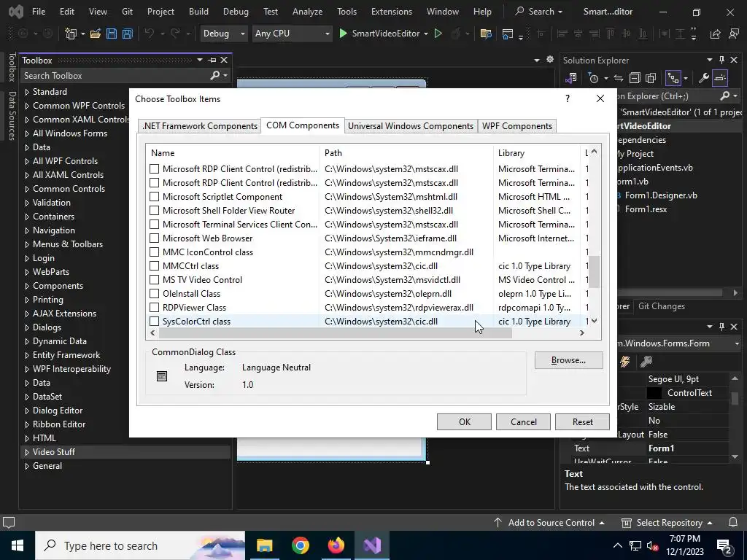Image resolution: width=747 pixels, height=560 pixels.
Task: Click Add to Source Control in status bar
Action: [x=549, y=522]
